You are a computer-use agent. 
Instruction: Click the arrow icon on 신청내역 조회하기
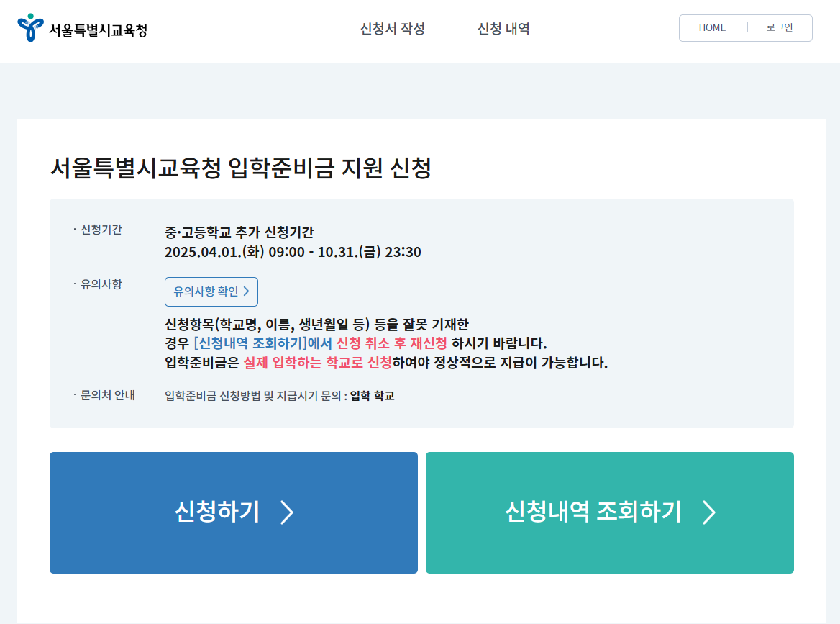(x=709, y=512)
